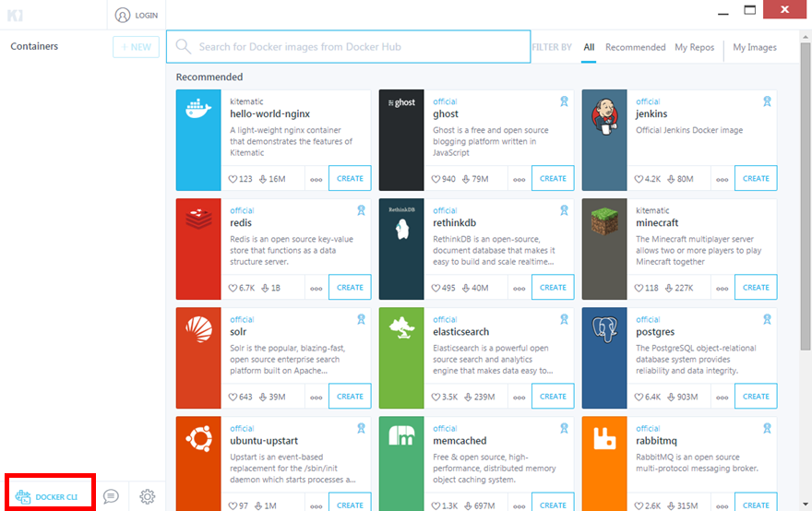The height and width of the screenshot is (511, 812).
Task: Click the heart icon on redis card
Action: coord(233,288)
